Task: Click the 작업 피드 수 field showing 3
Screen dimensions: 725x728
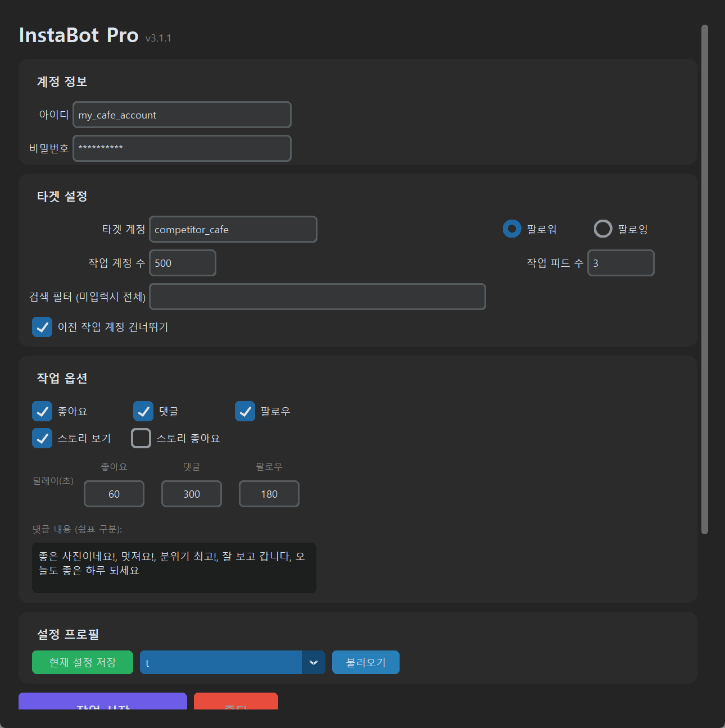Action: pyautogui.click(x=621, y=263)
